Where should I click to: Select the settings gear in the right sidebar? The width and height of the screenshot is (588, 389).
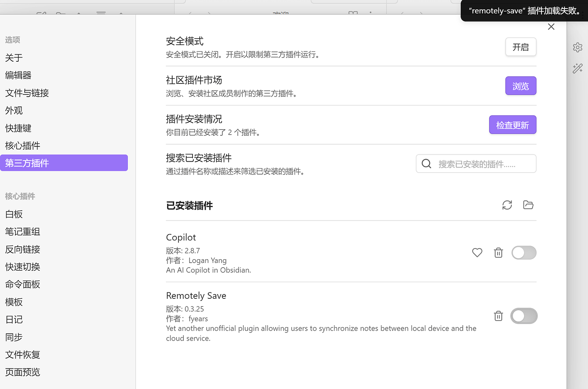pyautogui.click(x=577, y=47)
